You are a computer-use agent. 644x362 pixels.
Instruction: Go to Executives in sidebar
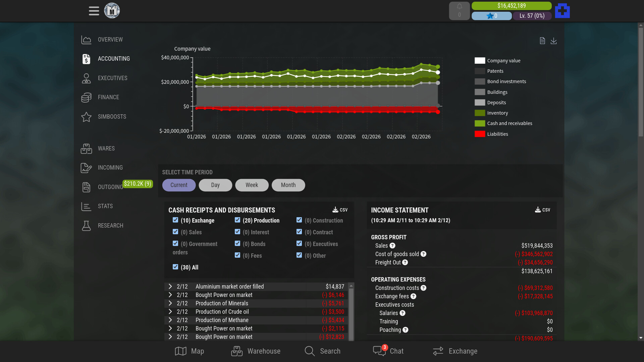[112, 78]
